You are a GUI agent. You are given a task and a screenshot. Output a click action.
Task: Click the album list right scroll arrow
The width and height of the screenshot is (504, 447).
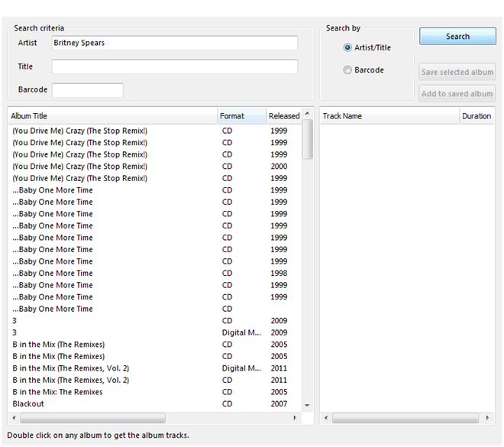tap(295, 418)
